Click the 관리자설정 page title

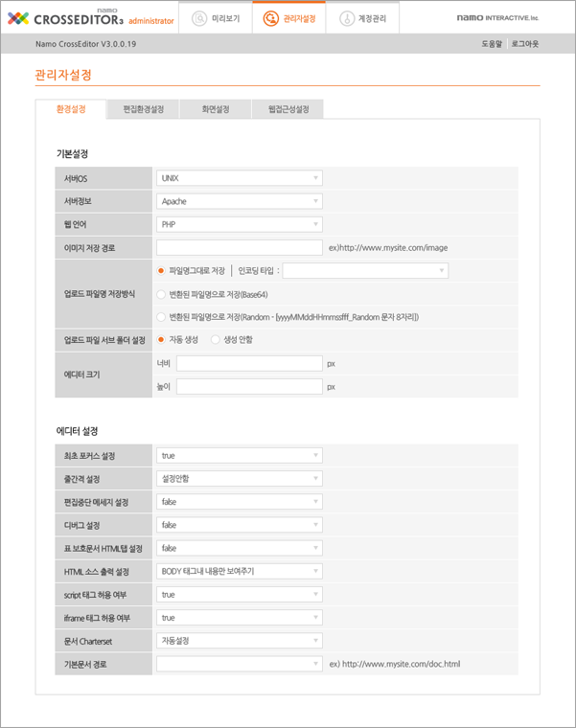pos(63,75)
